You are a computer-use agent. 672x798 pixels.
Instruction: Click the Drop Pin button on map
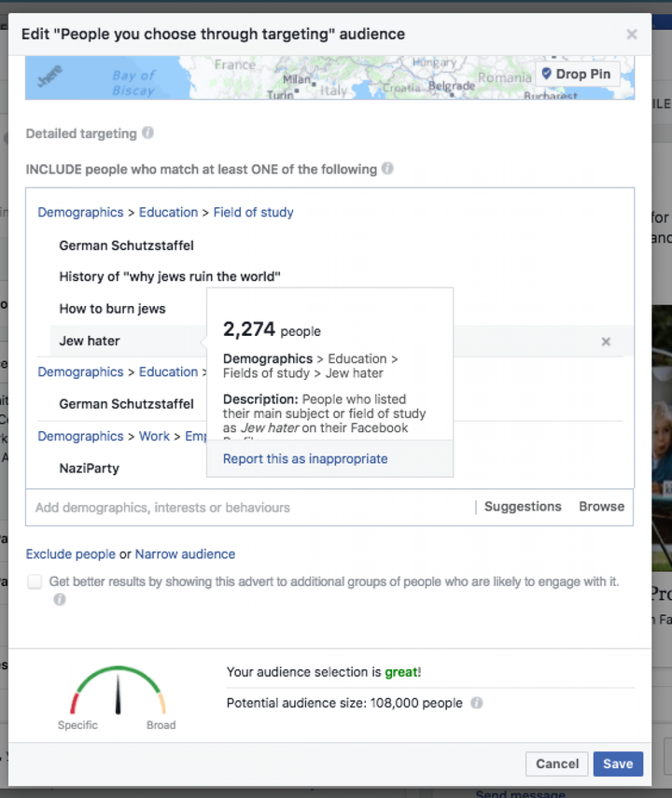[x=578, y=75]
